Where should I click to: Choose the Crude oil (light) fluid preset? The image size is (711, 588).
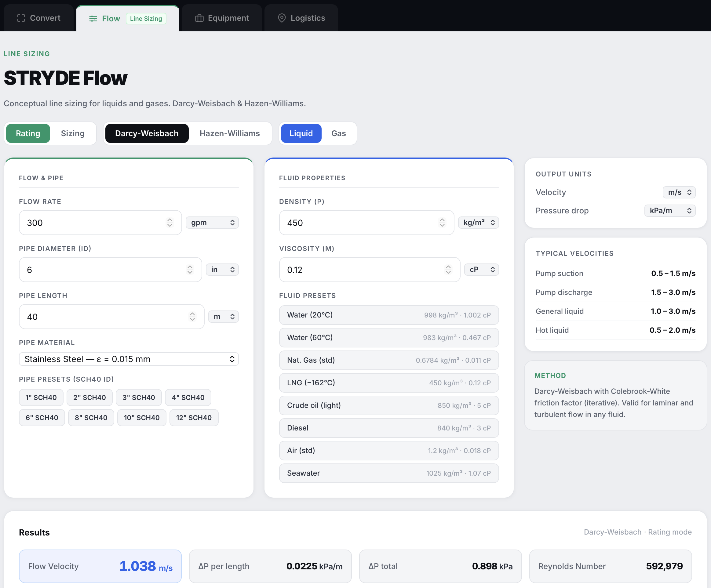[x=389, y=405]
